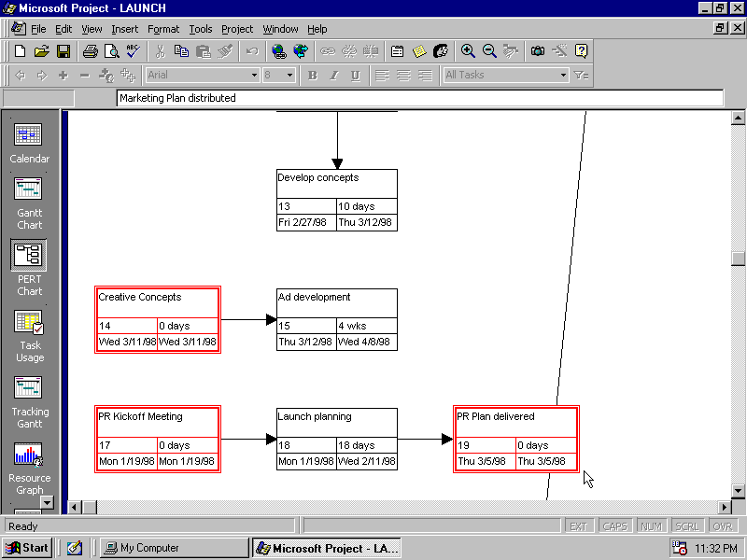Click the Zoom In magnifier icon
The image size is (747, 560).
click(x=468, y=51)
